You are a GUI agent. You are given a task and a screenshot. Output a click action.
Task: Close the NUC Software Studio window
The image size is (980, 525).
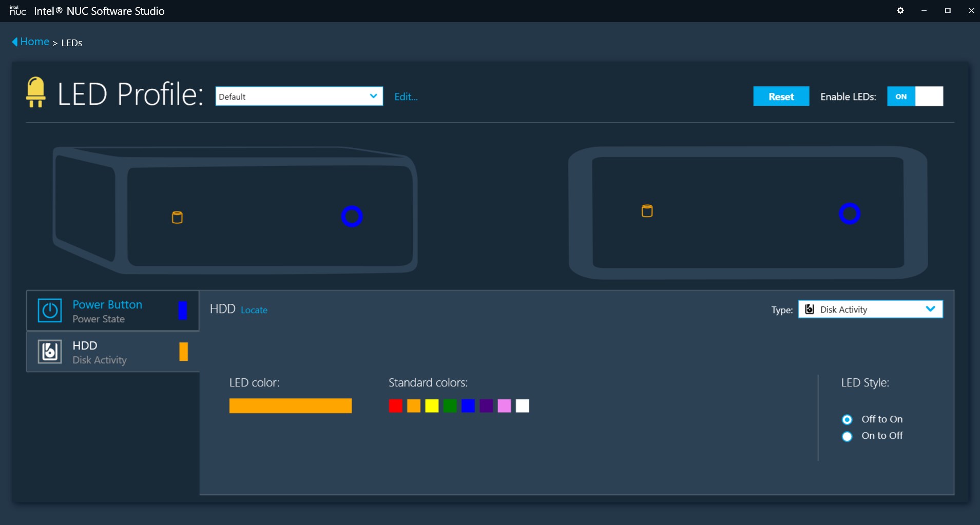point(971,10)
